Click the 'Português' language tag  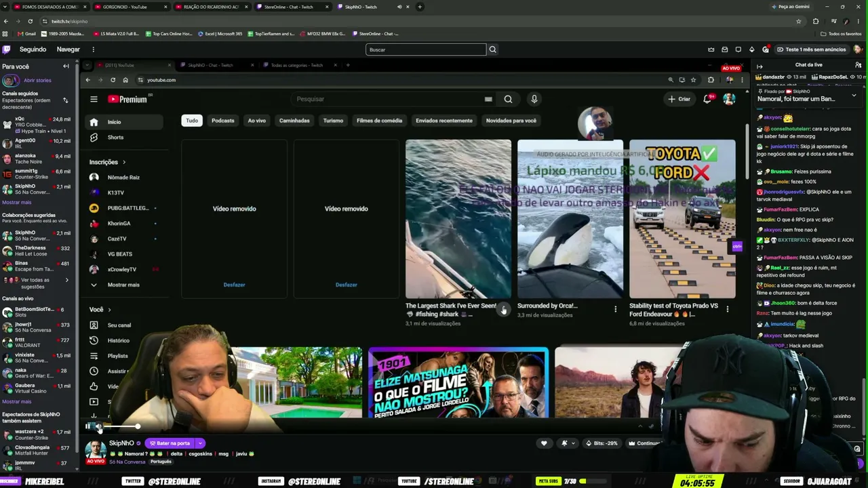click(x=161, y=462)
